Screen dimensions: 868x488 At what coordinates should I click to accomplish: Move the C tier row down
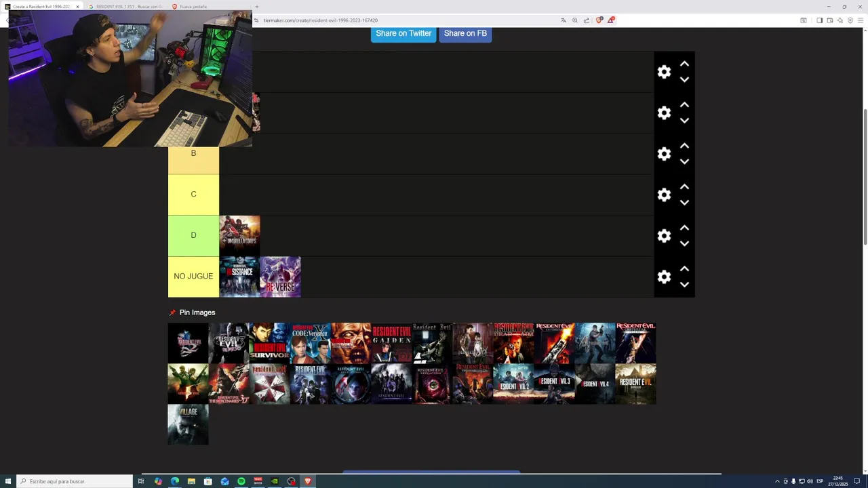pyautogui.click(x=684, y=203)
